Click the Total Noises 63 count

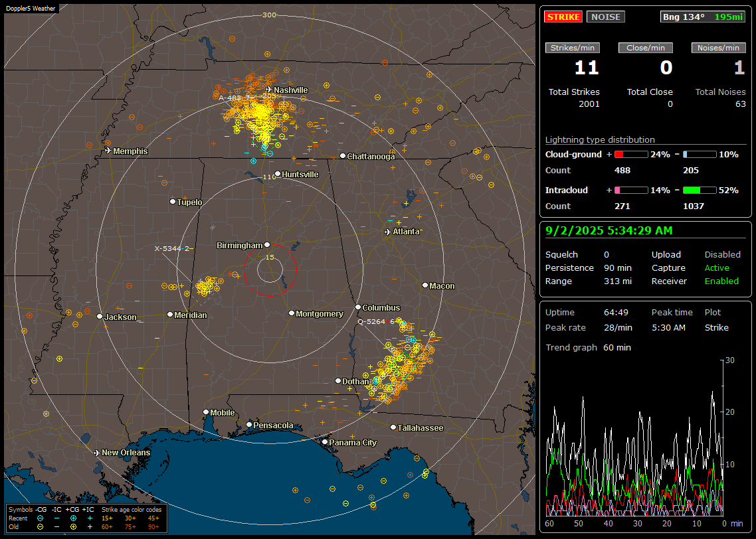741,104
